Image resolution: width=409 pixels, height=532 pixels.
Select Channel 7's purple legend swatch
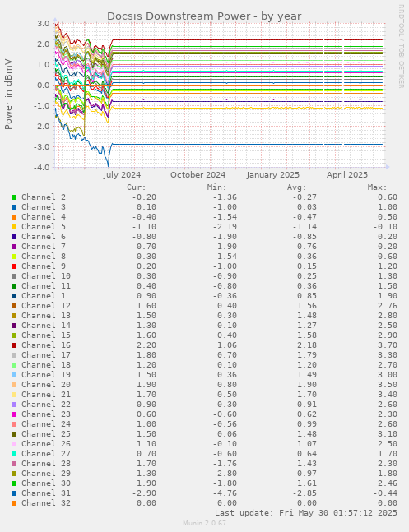click(14, 247)
